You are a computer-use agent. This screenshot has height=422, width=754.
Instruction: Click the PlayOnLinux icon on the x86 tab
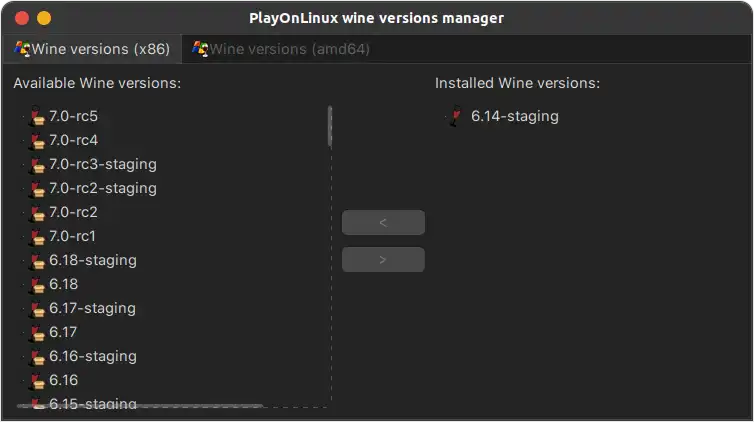22,49
